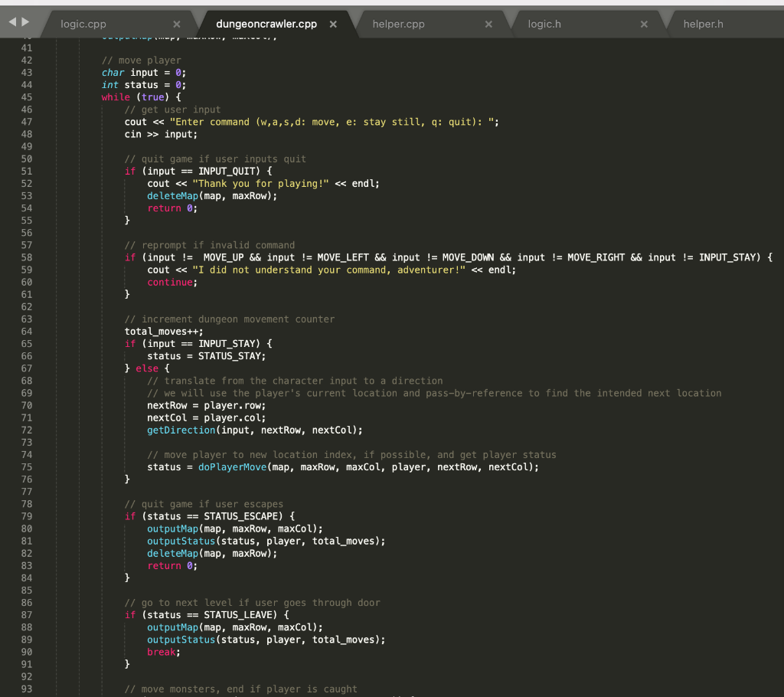Close the helper.cpp tab
784x697 pixels.
[488, 25]
